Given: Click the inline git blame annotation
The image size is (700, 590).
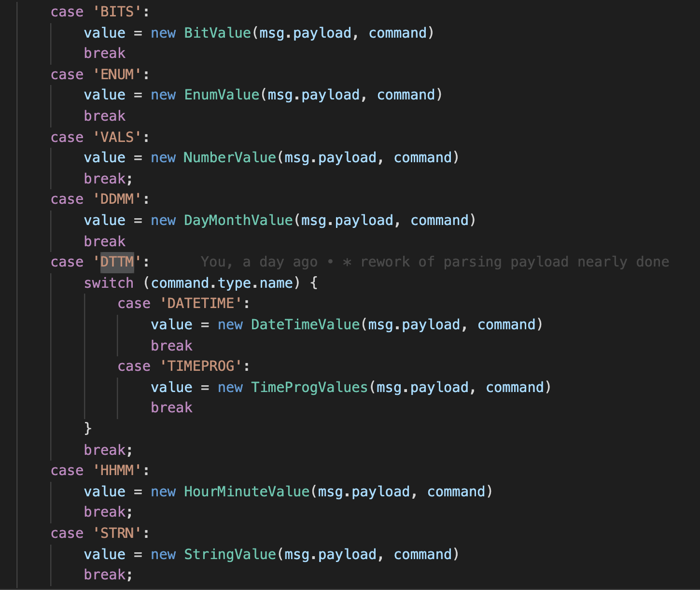Looking at the screenshot, I should [x=434, y=262].
